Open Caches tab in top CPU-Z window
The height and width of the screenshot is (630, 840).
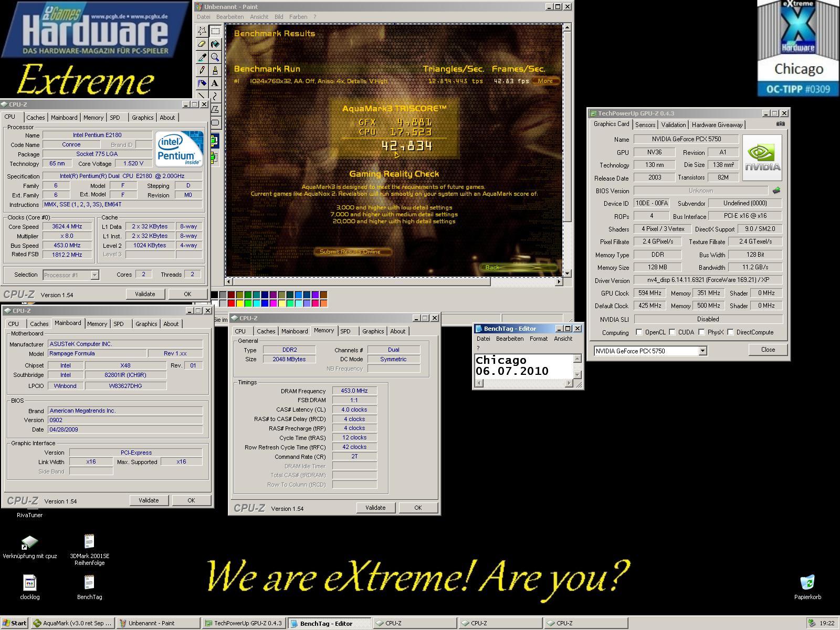[x=36, y=118]
